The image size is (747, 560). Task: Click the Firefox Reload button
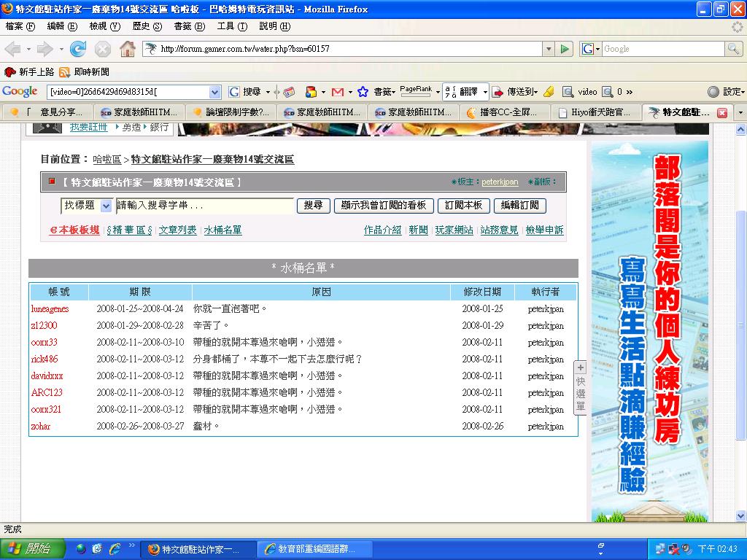coord(78,49)
